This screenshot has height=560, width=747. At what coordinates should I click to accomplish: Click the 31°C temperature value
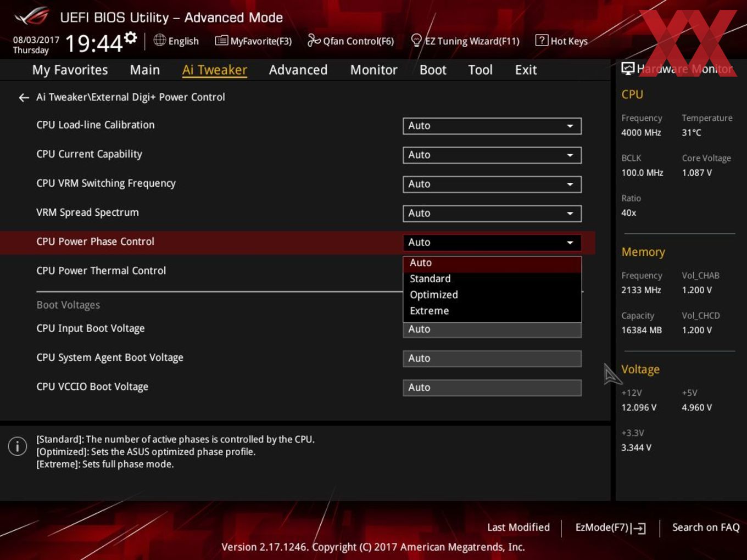(x=692, y=133)
